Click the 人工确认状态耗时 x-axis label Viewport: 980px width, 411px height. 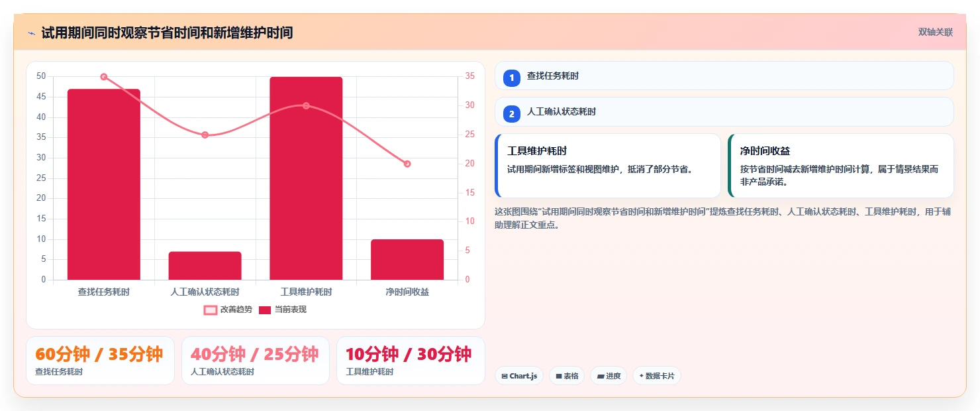pos(205,292)
